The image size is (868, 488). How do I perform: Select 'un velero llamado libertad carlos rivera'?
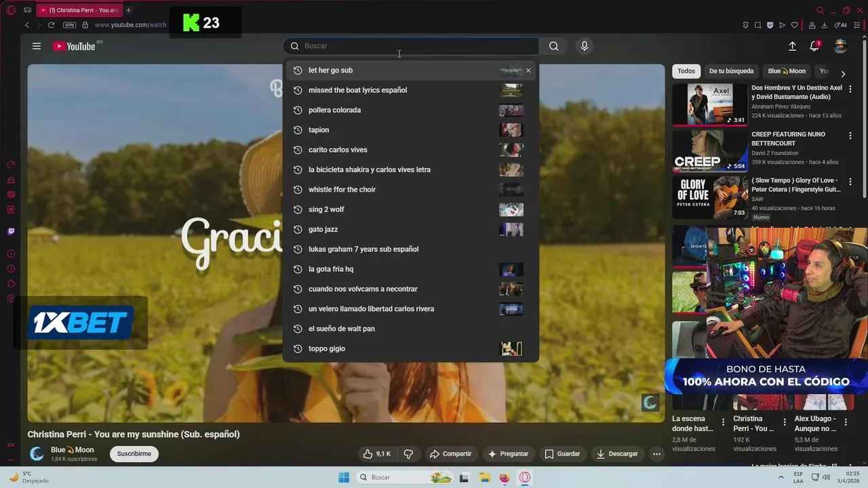(x=411, y=308)
